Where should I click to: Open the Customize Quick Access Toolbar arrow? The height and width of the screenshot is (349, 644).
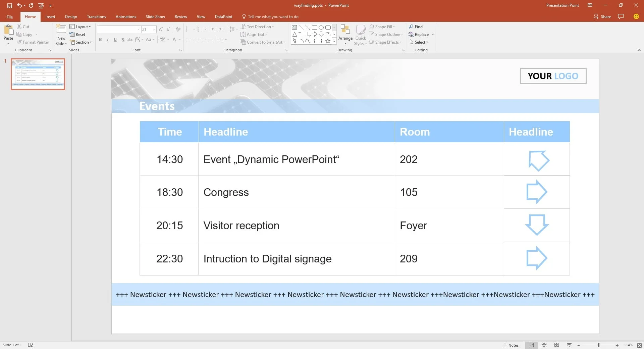(x=50, y=6)
